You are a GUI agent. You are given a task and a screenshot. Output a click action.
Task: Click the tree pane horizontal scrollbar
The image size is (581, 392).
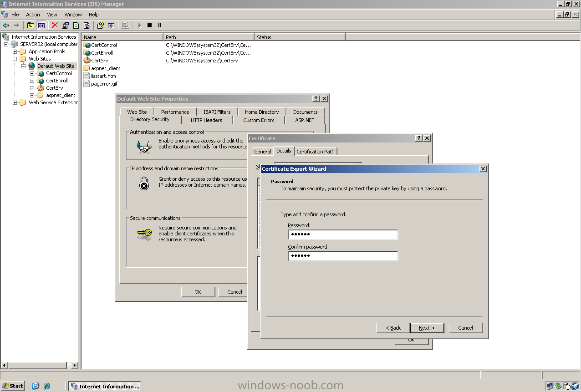coord(40,365)
